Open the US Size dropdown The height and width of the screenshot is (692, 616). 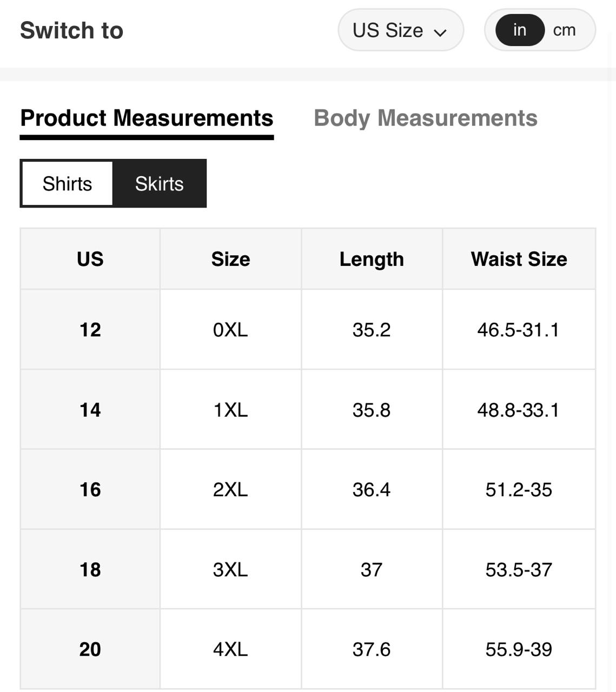(400, 30)
